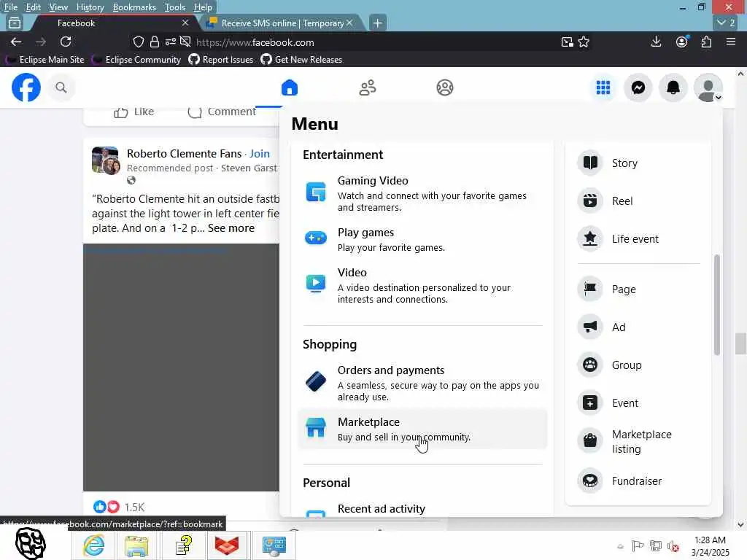Click the menu panel scrollbar thumb
Image resolution: width=747 pixels, height=560 pixels.
point(716,305)
